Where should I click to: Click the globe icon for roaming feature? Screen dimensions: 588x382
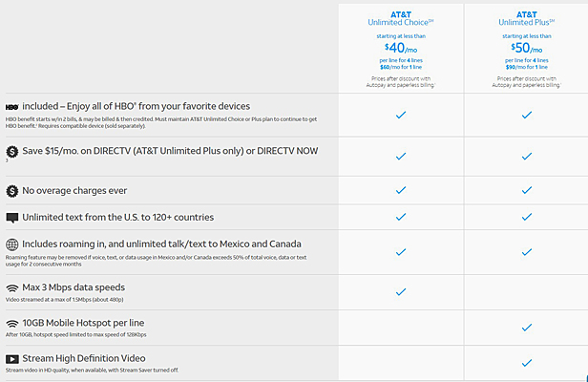(x=11, y=244)
